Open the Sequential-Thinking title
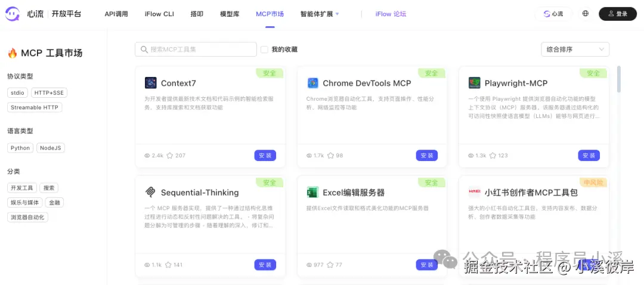This screenshot has width=644, height=285. coord(200,193)
